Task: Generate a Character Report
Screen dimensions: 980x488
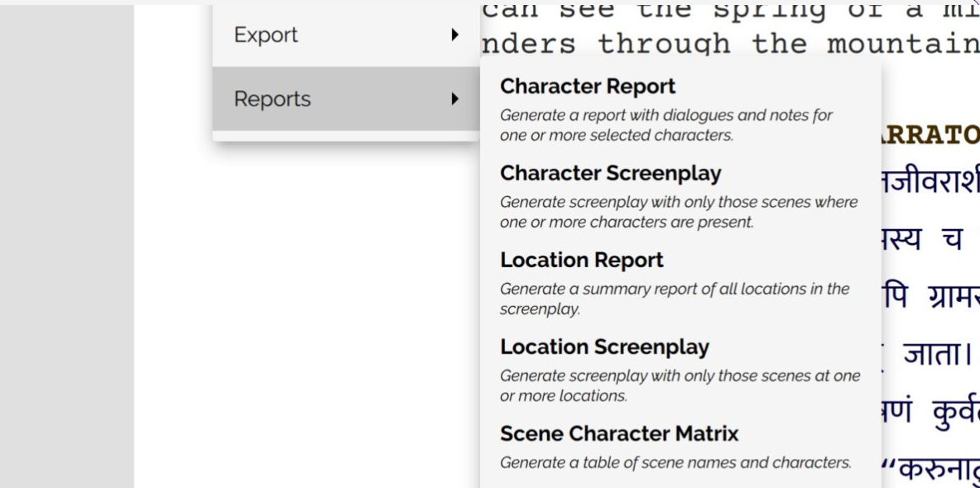Action: tap(588, 87)
